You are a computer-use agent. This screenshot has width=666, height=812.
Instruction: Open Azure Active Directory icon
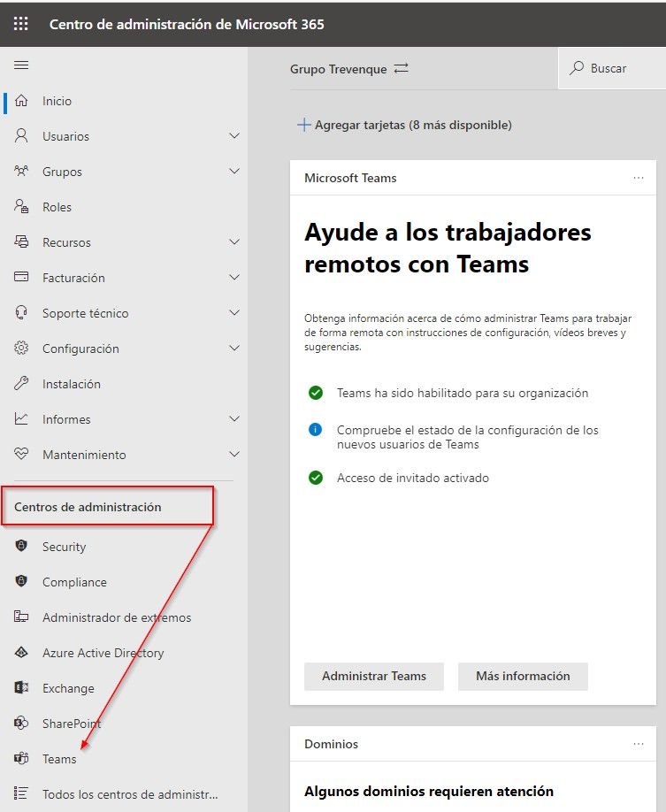coord(22,653)
